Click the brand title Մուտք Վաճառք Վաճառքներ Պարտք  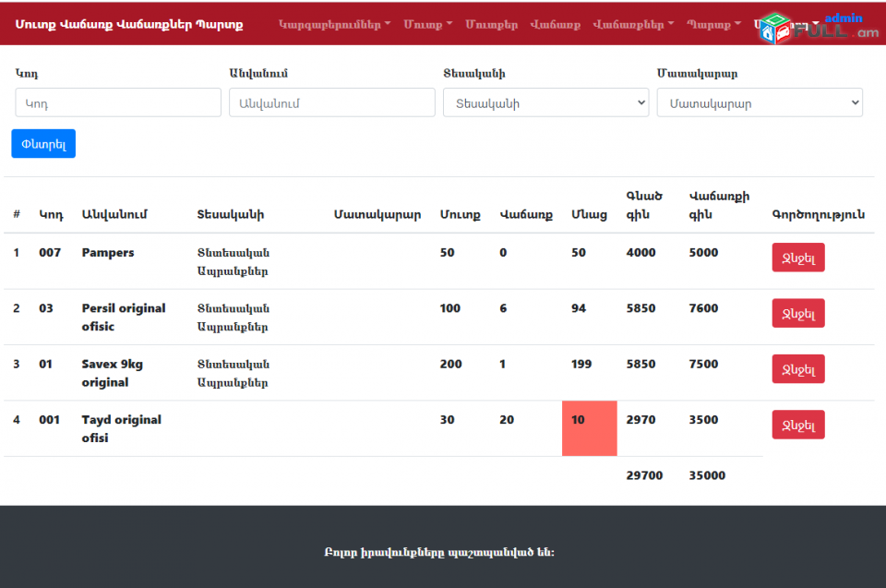point(129,24)
